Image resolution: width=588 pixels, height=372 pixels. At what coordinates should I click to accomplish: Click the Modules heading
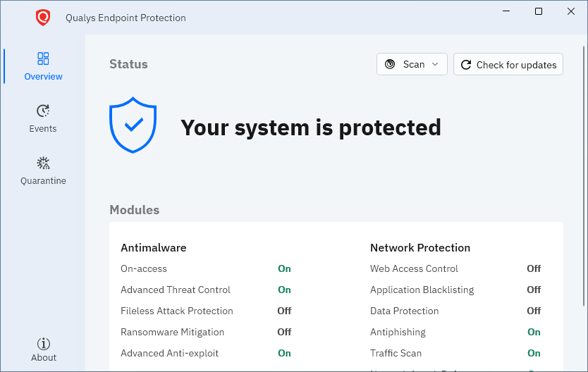(x=134, y=210)
